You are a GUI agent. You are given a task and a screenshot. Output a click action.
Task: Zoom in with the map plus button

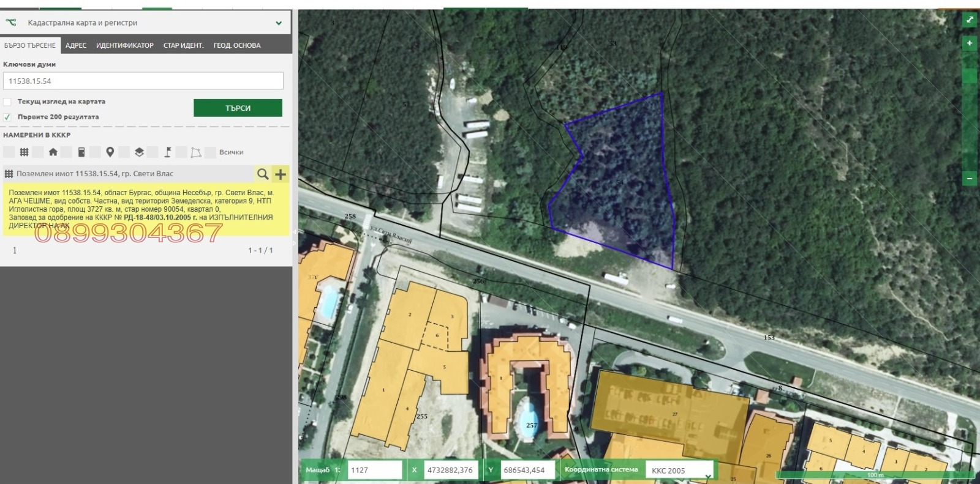coord(970,43)
